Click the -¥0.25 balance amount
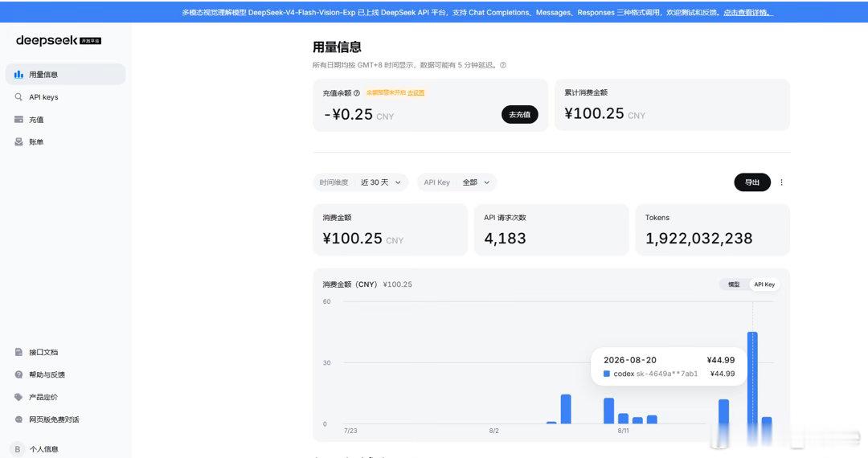The height and width of the screenshot is (458, 868). 349,114
